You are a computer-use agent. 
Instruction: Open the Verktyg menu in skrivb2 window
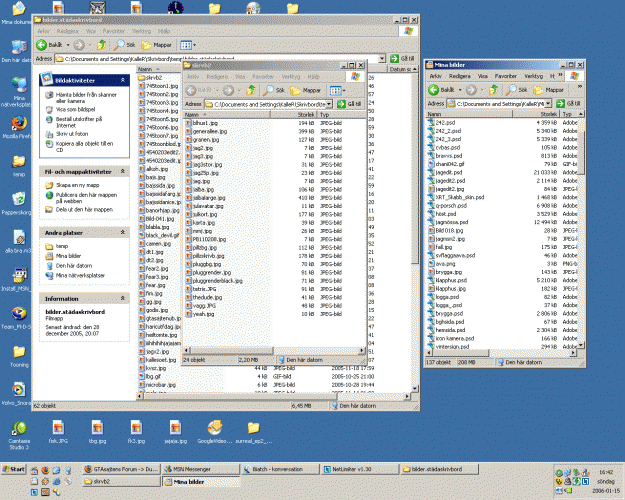[x=290, y=76]
